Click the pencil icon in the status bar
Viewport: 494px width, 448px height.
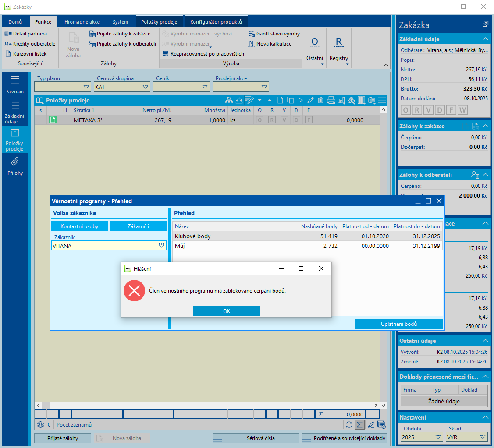(371, 425)
